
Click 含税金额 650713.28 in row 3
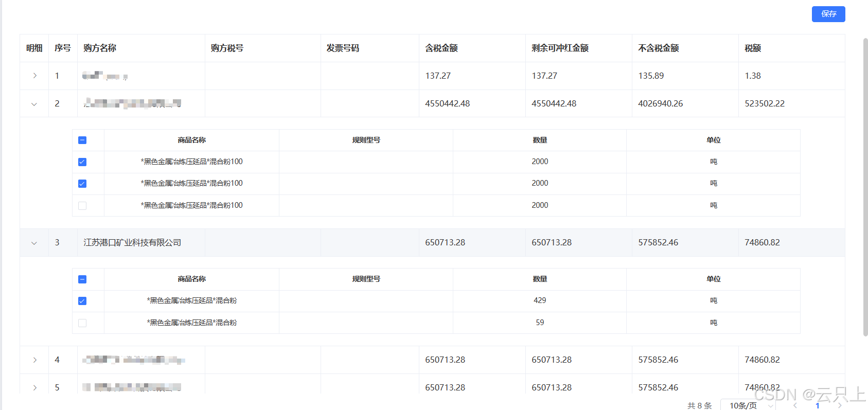click(445, 242)
